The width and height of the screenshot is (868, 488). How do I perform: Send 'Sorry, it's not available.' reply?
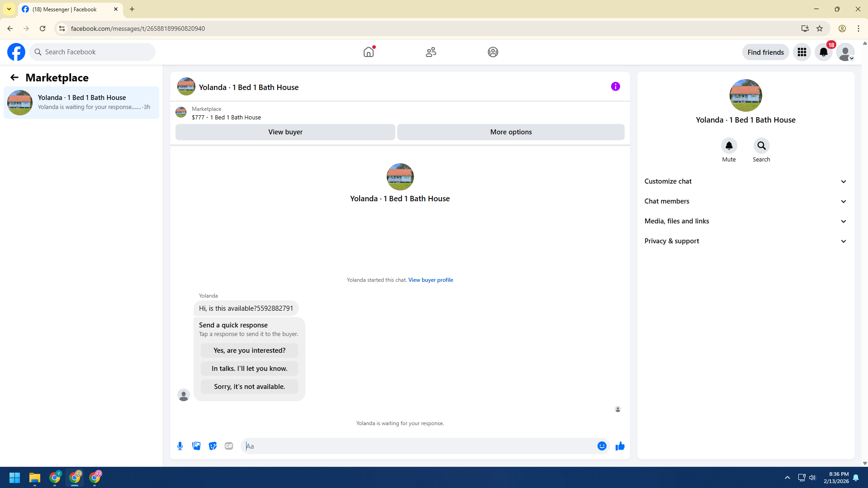[249, 387]
